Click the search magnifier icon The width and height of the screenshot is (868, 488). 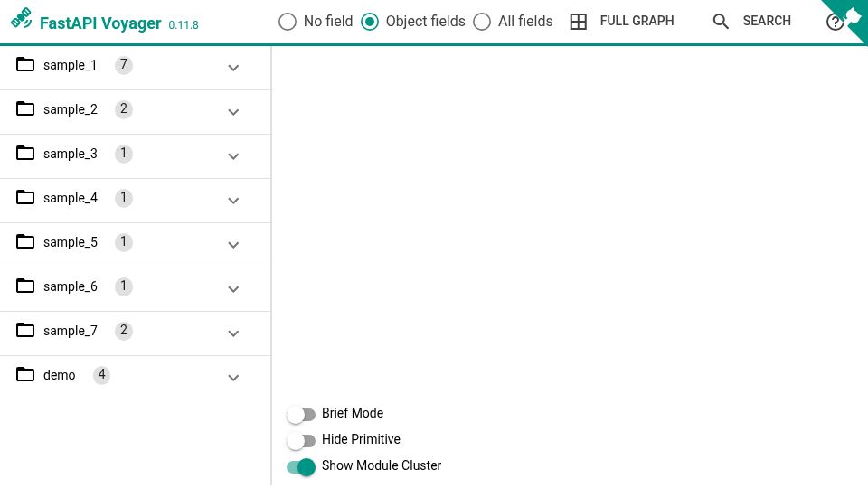click(x=721, y=22)
